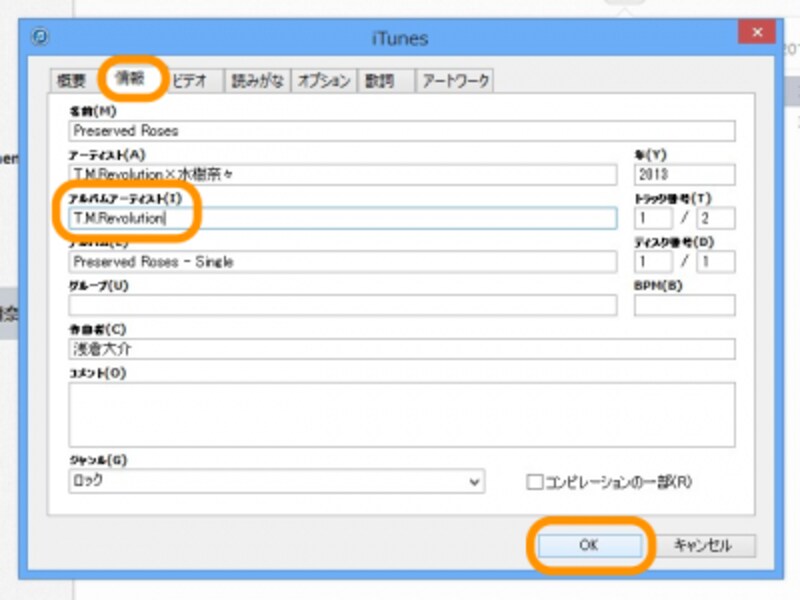
Task: Click the キャンセル button
Action: 703,545
